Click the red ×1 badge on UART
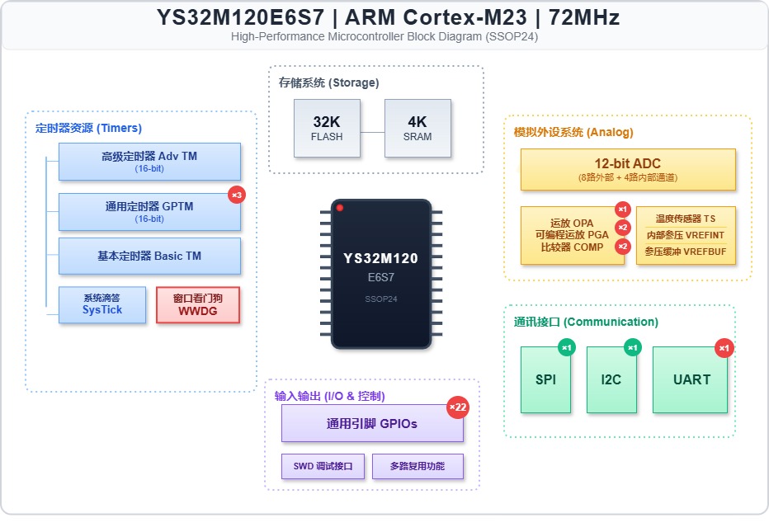Screen dimensions: 769x532 [x=724, y=348]
